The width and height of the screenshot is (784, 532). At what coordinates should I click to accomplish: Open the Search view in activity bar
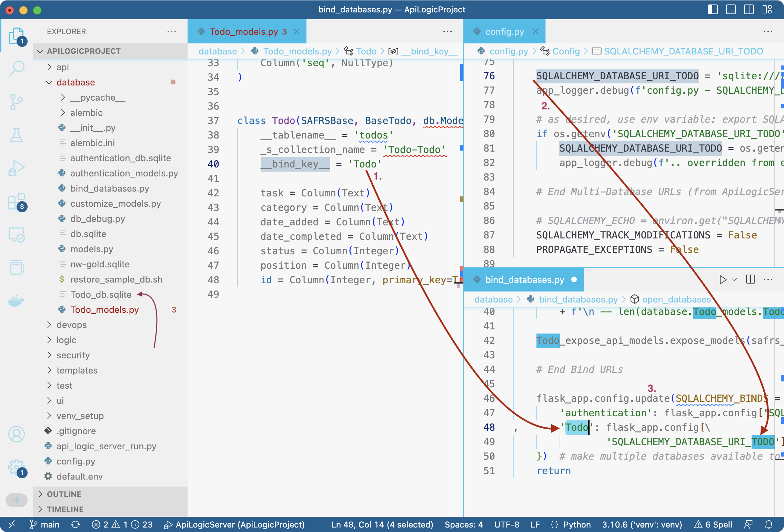point(17,69)
